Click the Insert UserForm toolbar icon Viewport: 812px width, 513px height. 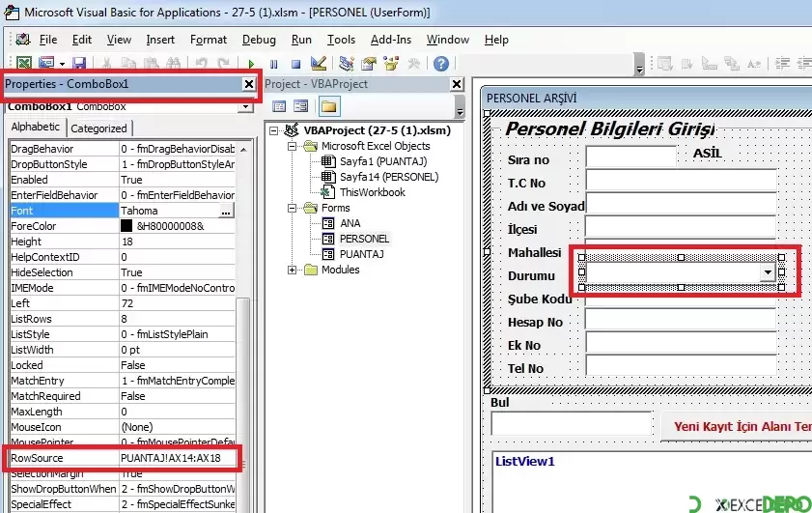pos(46,63)
